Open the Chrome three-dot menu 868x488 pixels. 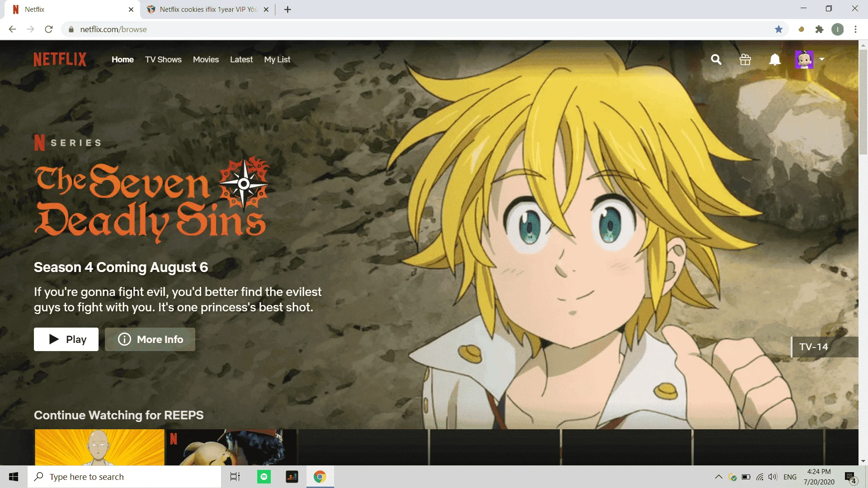[x=855, y=29]
